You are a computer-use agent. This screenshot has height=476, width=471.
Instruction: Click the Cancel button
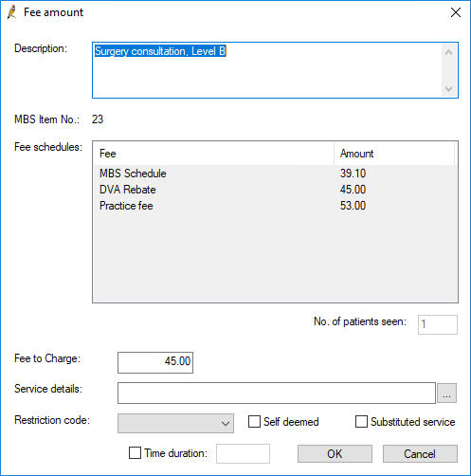coord(420,454)
